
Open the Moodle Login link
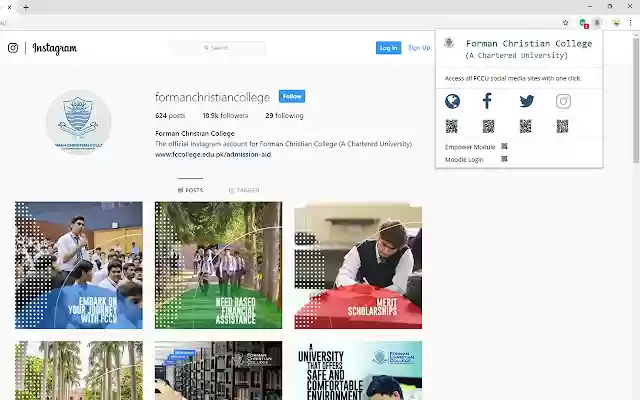coord(464,160)
